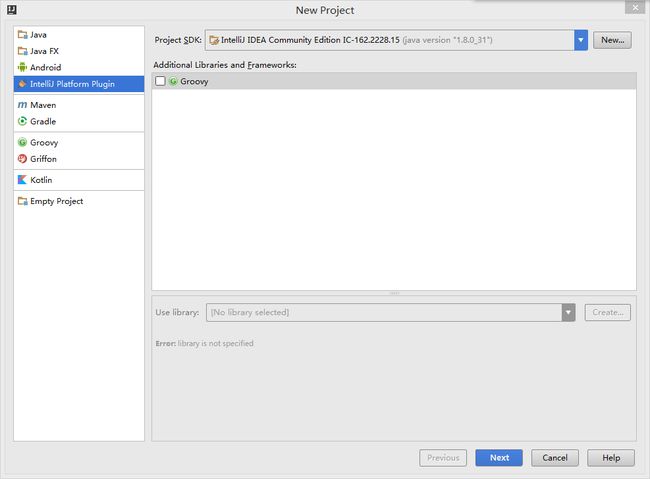This screenshot has height=479, width=650.
Task: Click the Maven m icon
Action: [x=22, y=105]
